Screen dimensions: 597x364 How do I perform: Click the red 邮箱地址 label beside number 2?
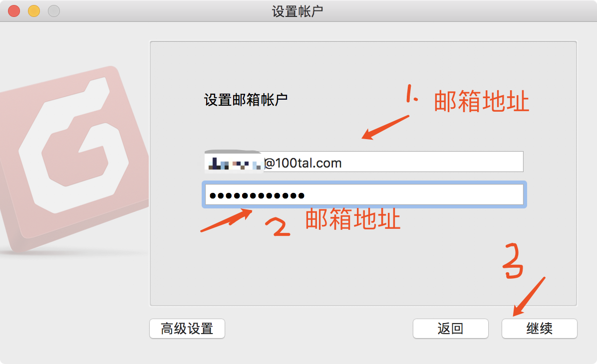point(353,219)
